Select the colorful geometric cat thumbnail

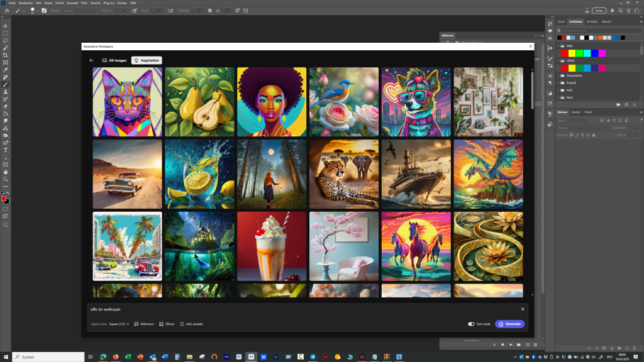tap(127, 102)
